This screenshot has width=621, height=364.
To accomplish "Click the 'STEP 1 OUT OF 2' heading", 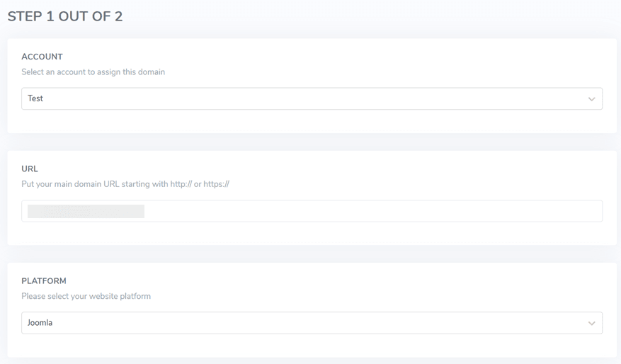I will point(65,16).
